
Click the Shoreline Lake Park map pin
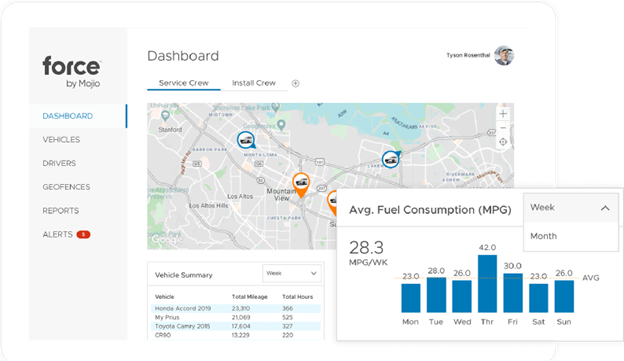point(275,107)
